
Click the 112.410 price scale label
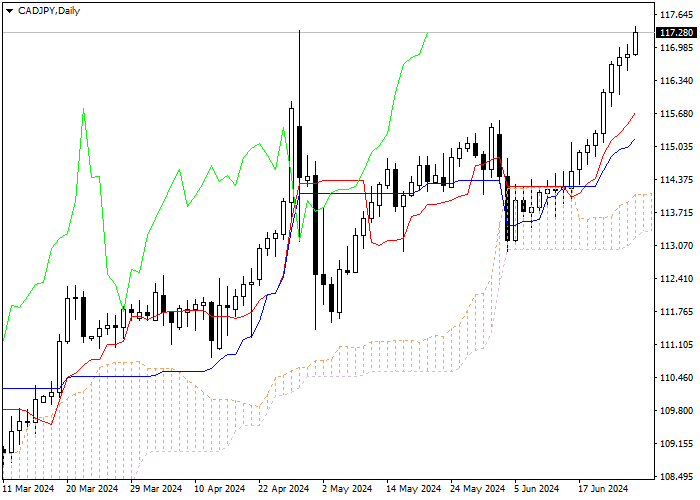tap(676, 279)
